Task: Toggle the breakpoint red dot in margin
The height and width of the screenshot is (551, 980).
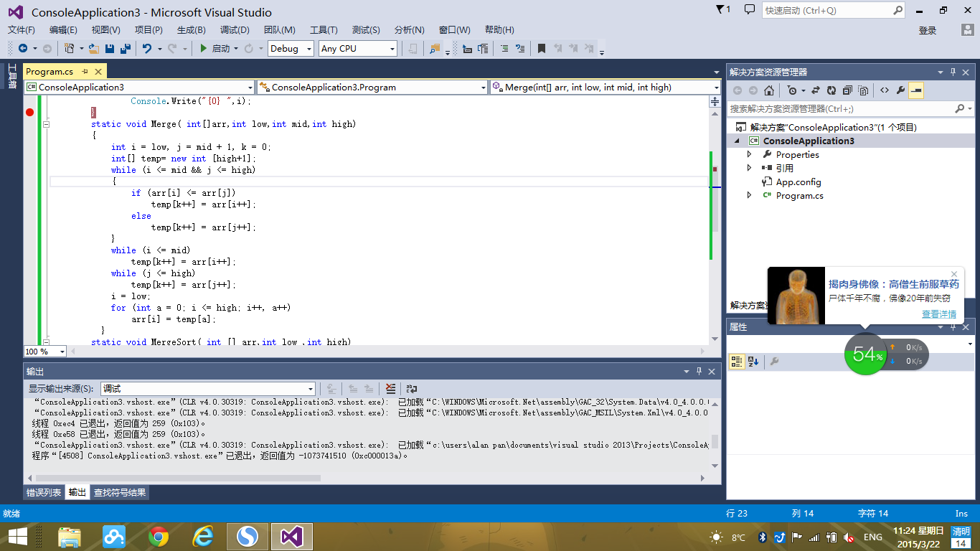Action: coord(29,112)
